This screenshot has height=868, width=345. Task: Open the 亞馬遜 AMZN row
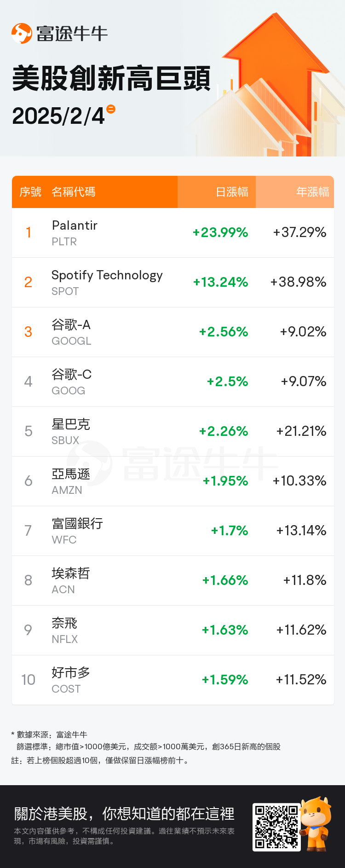point(173,481)
